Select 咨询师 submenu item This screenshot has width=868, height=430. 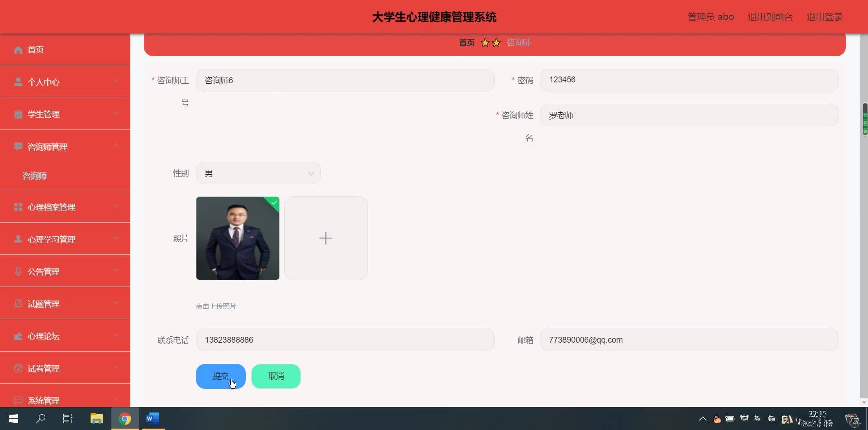tap(34, 176)
